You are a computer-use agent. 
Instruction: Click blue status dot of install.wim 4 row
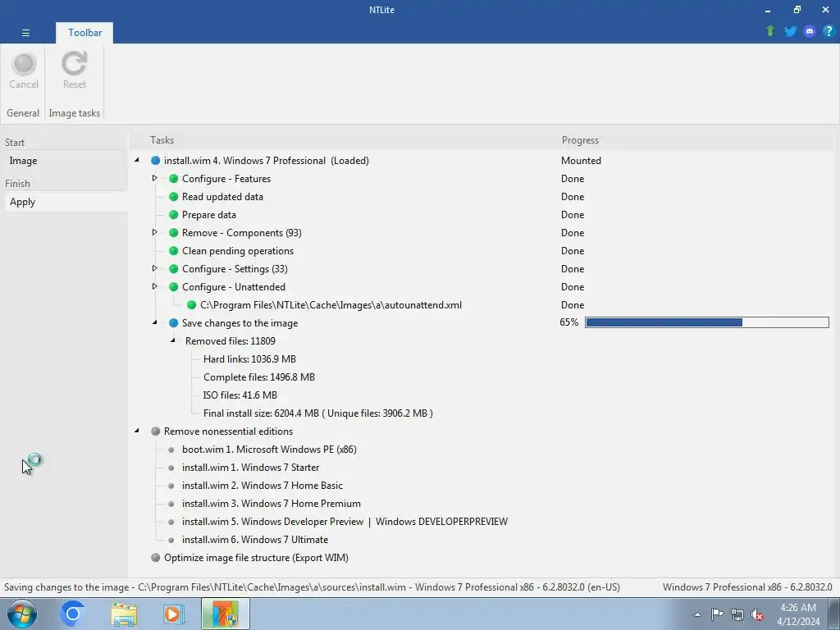click(x=155, y=161)
